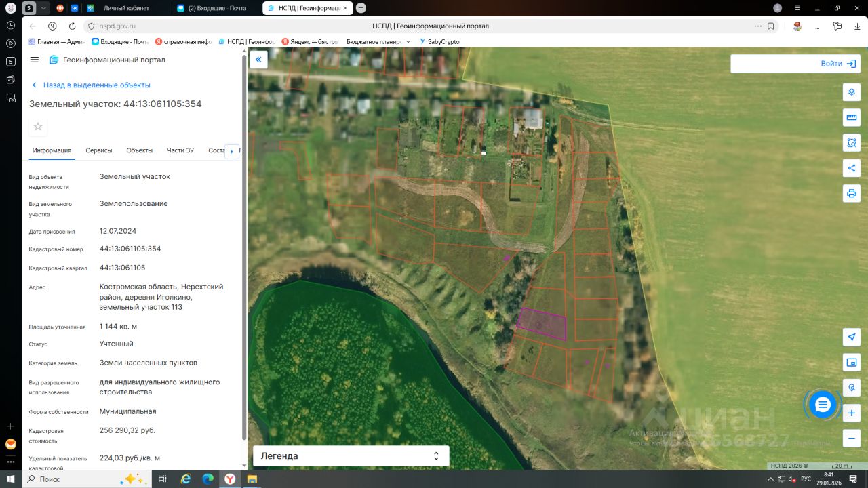Bookmark this page in address bar
Viewport: 868px width, 488px height.
pyautogui.click(x=771, y=26)
